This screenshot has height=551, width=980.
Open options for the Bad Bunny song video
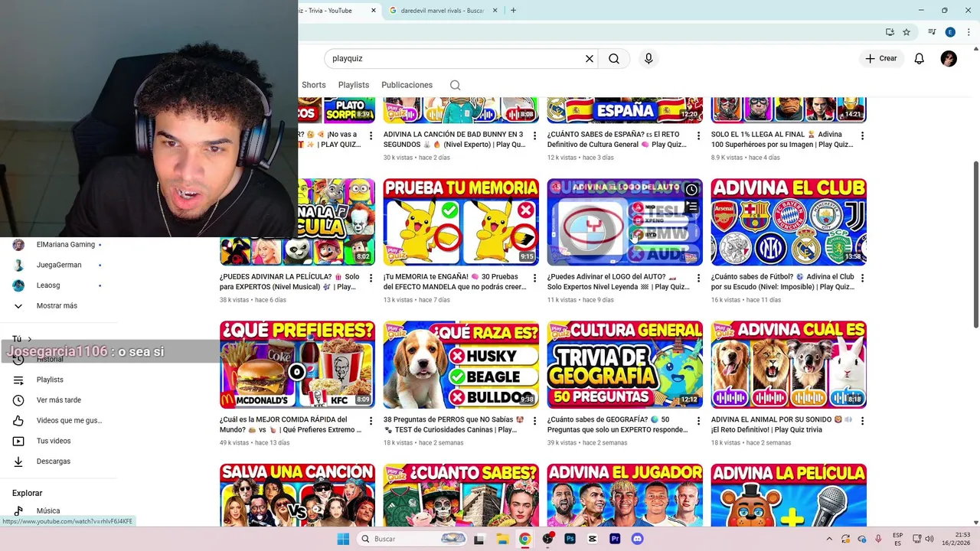(x=534, y=135)
